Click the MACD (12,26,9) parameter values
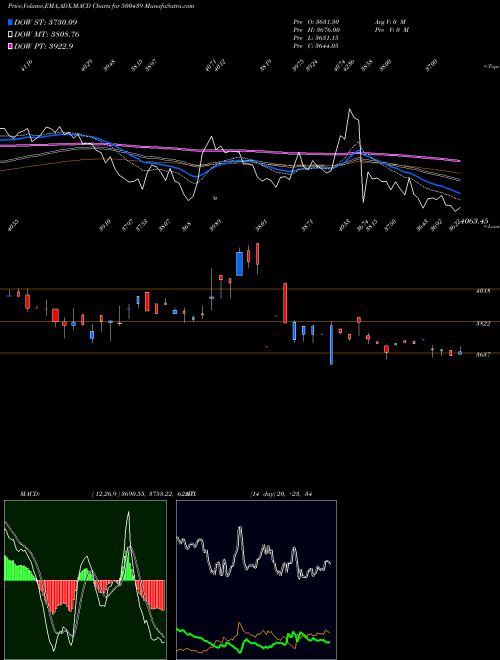Image resolution: width=500 pixels, height=660 pixels. (x=138, y=494)
